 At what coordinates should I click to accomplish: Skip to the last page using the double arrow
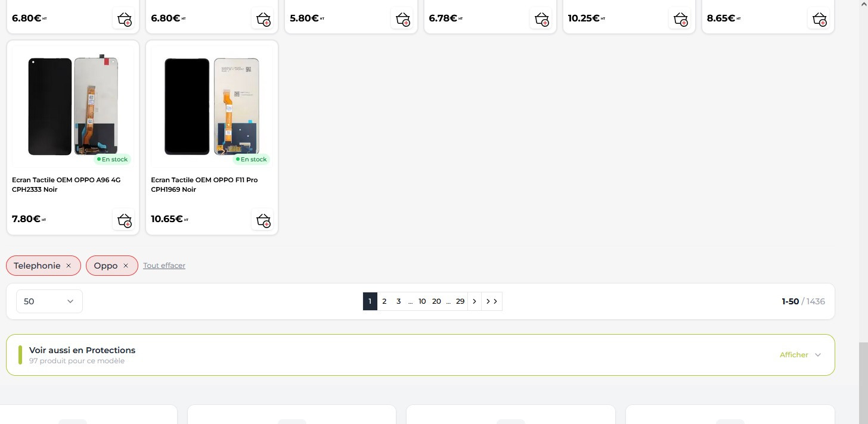[x=492, y=301]
